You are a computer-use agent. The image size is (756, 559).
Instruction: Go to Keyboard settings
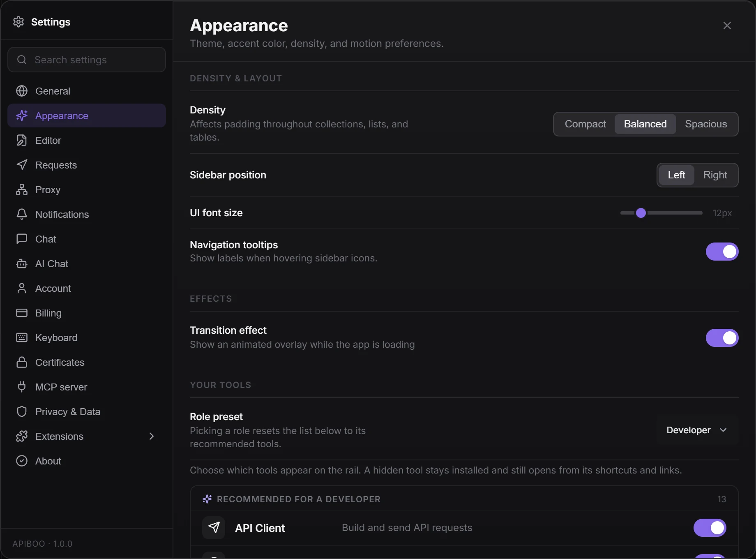87,337
